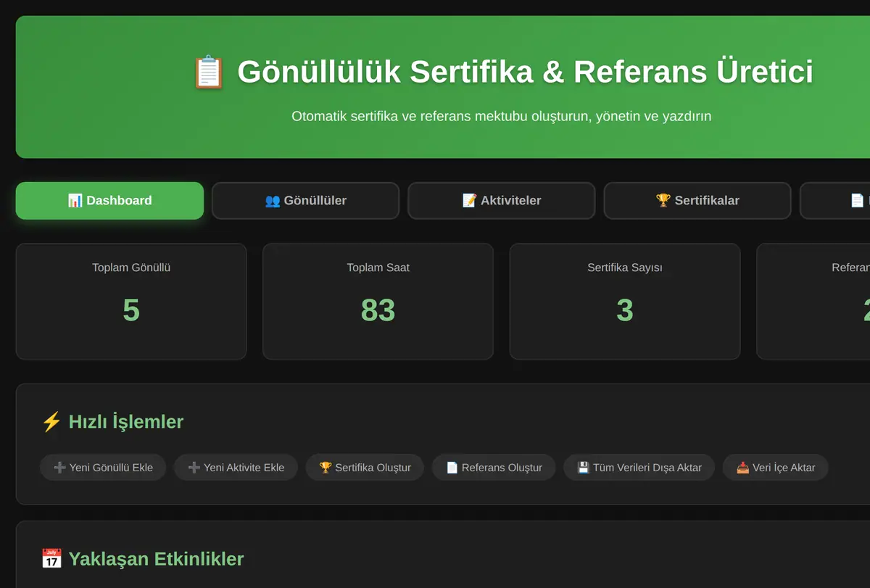
Task: Click the lightning icon beside Hızlı İşlemler
Action: [x=51, y=422]
